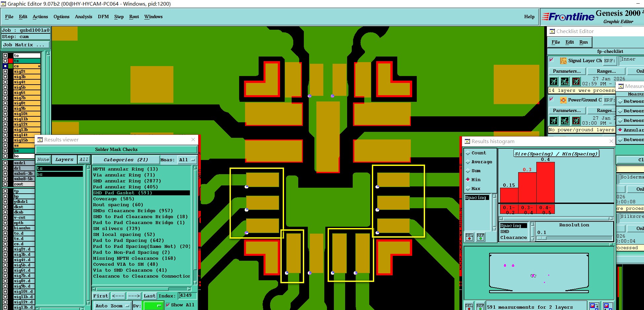Click left histogram export icon at the bottom bar
Image resolution: width=644 pixels, height=310 pixels.
pyautogui.click(x=593, y=306)
